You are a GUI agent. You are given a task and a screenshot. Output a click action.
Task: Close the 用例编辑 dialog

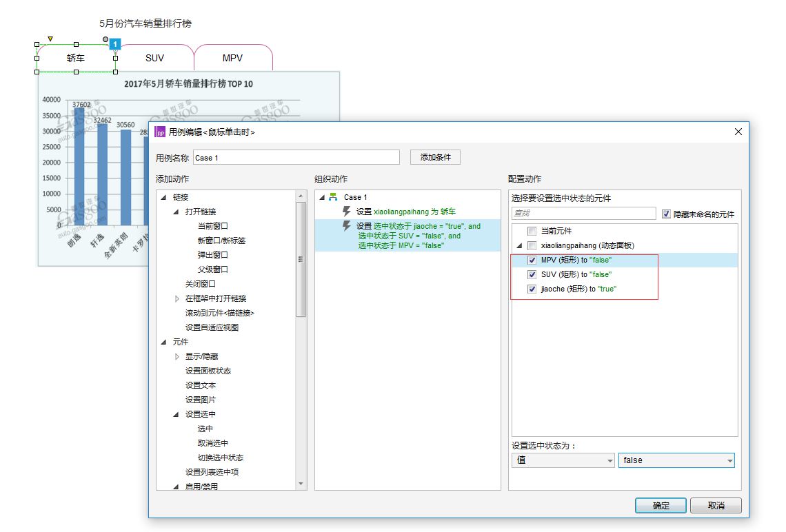tap(738, 132)
